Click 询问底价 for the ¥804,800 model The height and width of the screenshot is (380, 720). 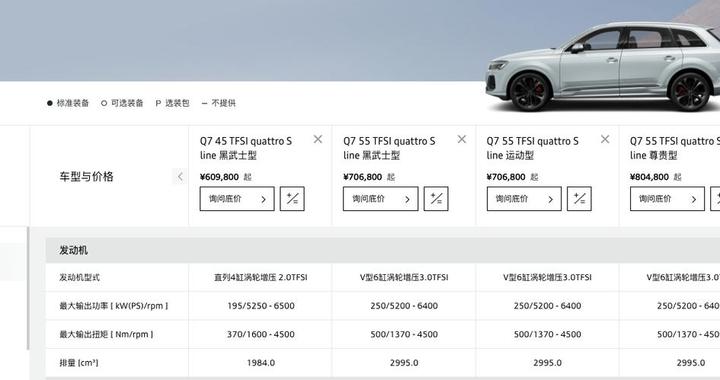[x=667, y=199]
